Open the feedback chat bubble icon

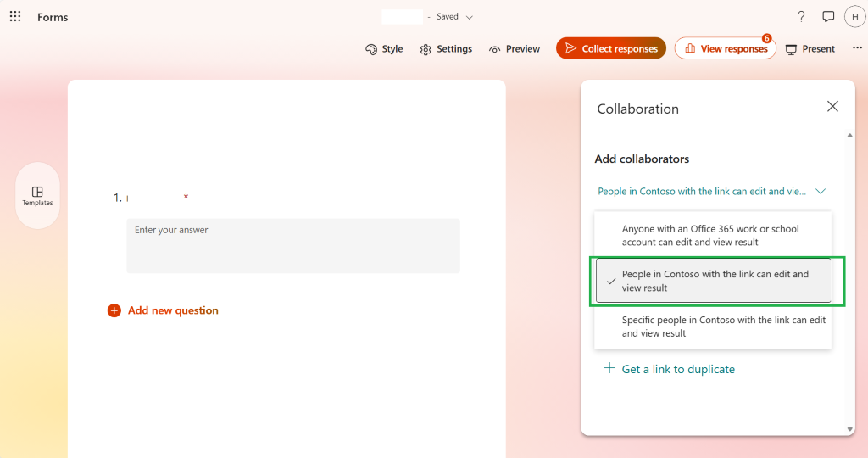828,17
